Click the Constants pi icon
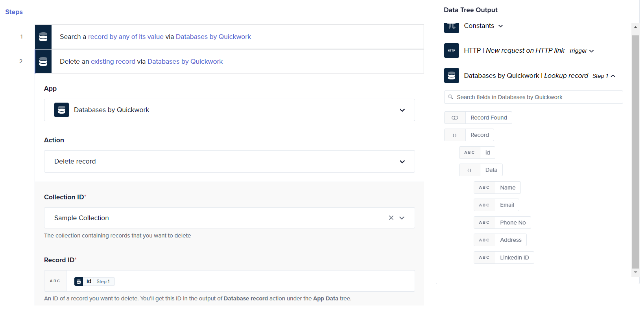This screenshot has width=644, height=311. tap(452, 27)
